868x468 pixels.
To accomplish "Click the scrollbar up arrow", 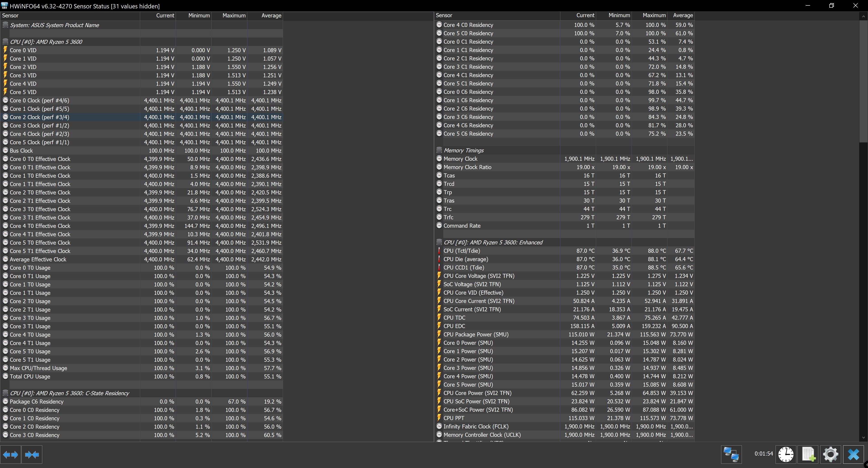I will [x=863, y=16].
